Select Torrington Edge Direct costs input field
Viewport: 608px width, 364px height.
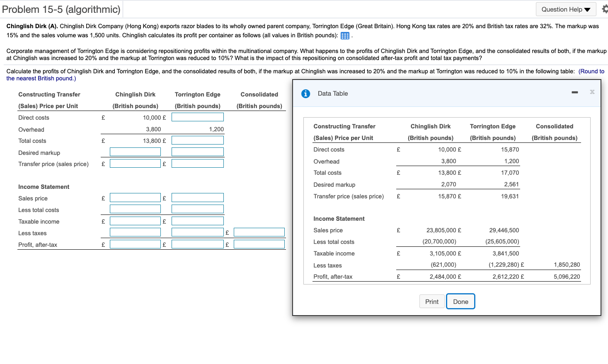click(x=198, y=117)
